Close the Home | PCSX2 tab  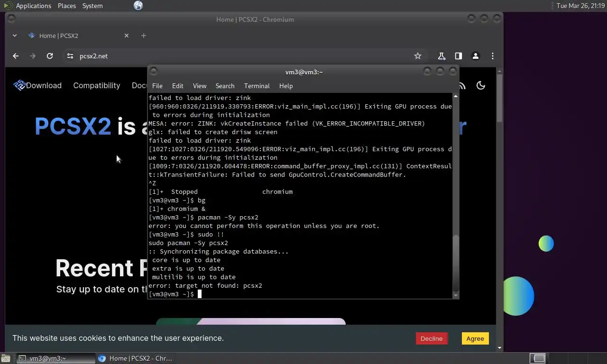[x=127, y=36]
